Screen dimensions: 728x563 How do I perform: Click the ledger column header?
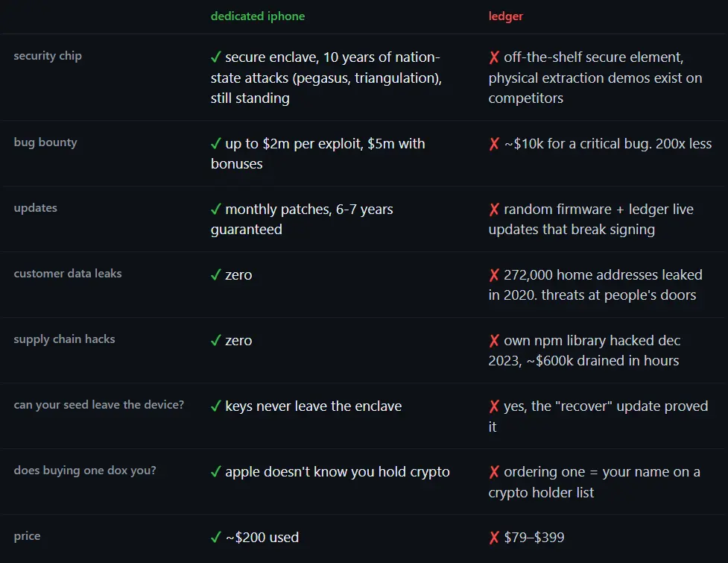(506, 16)
